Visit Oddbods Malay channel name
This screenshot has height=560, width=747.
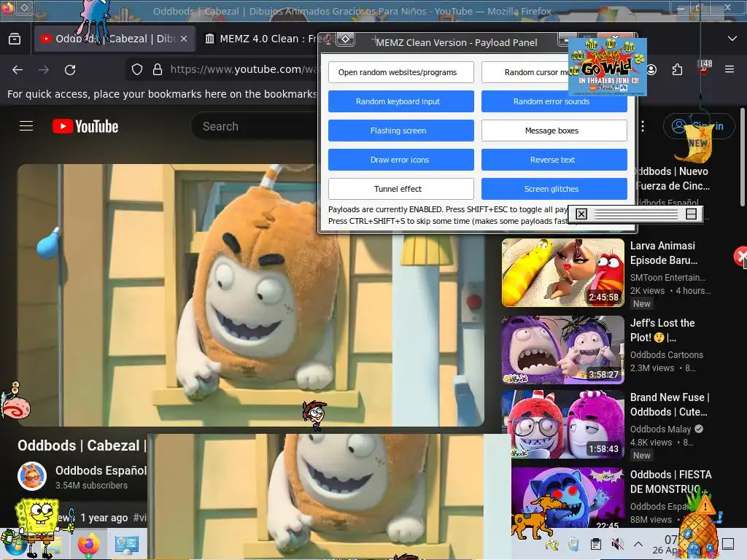pyautogui.click(x=660, y=429)
